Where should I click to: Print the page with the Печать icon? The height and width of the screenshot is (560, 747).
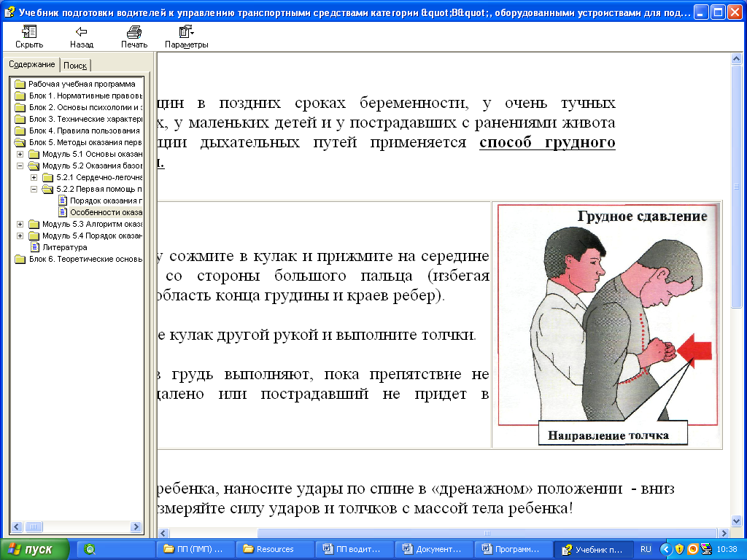pyautogui.click(x=134, y=32)
